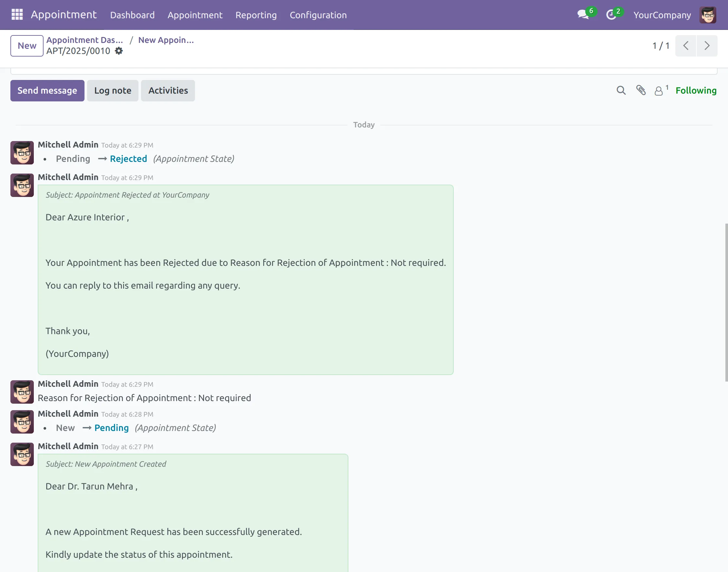Open the Reporting menu
This screenshot has height=572, width=728.
[256, 15]
